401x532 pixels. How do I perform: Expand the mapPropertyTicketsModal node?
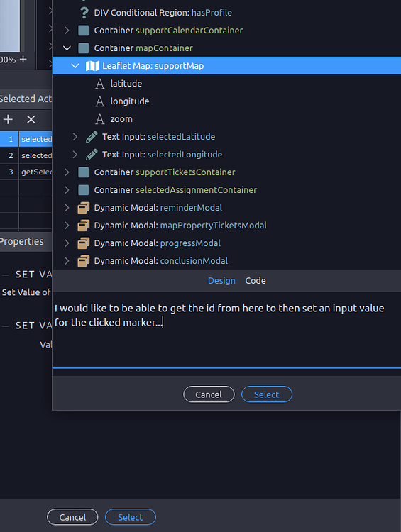[x=67, y=226]
